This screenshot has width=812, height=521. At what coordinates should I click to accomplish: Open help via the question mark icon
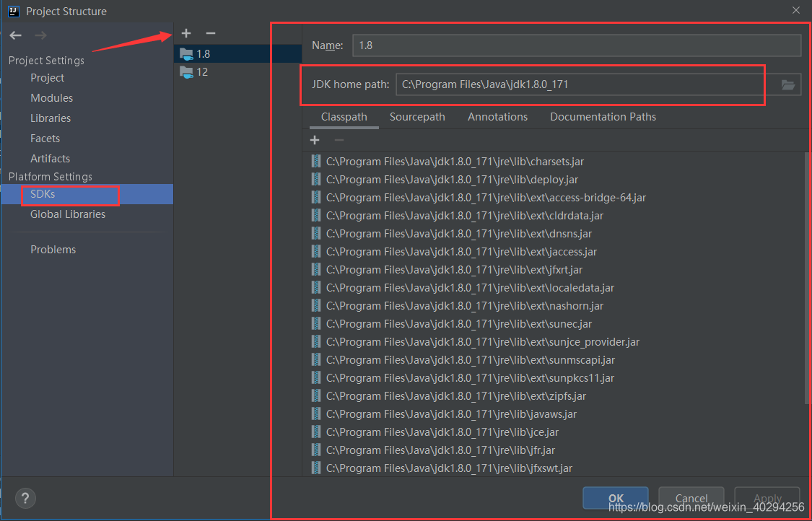[x=25, y=498]
